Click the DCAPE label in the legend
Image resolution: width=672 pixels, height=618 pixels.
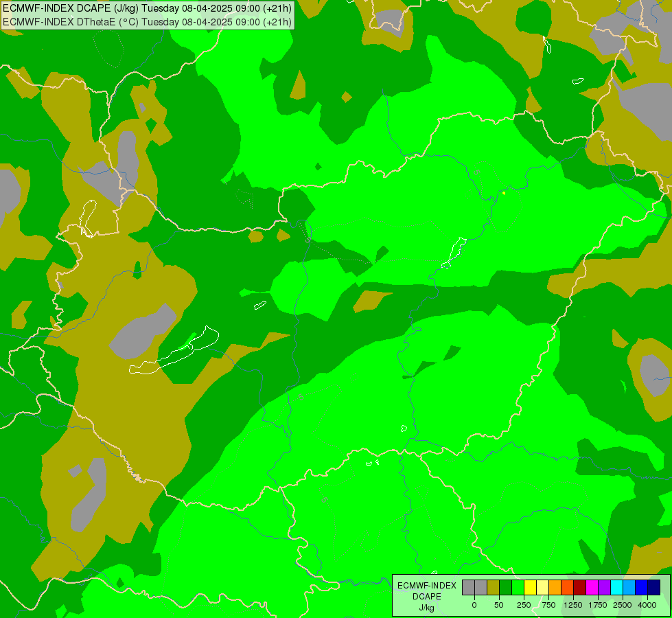427,597
